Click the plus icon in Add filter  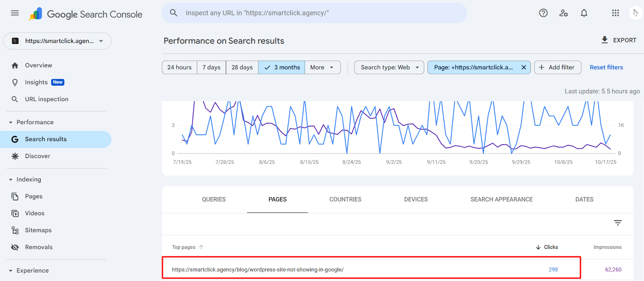(x=541, y=68)
